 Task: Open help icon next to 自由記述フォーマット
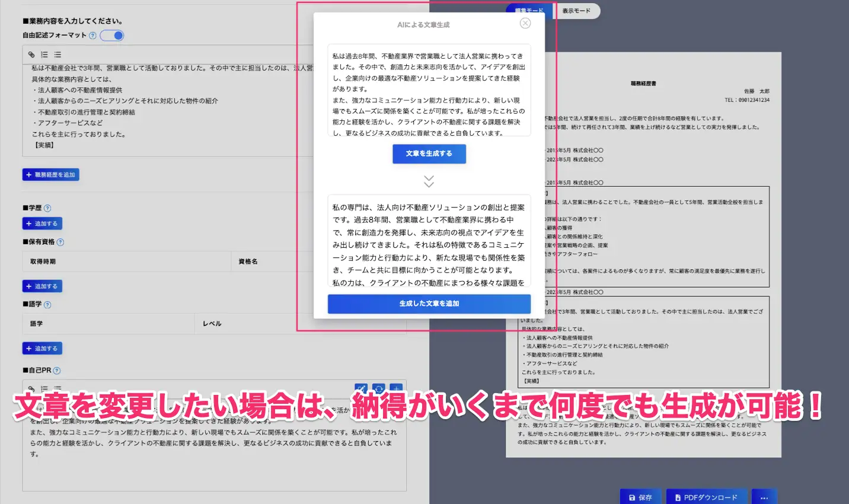(92, 36)
